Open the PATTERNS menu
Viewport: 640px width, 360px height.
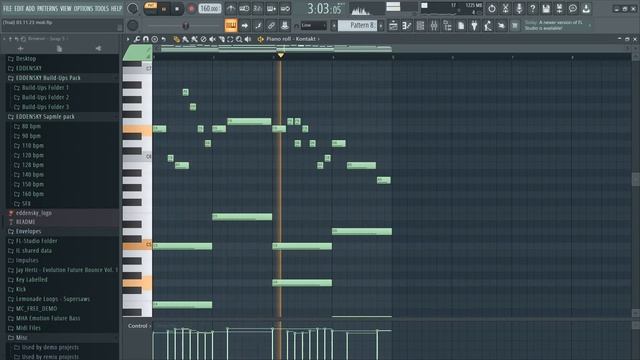click(x=48, y=9)
